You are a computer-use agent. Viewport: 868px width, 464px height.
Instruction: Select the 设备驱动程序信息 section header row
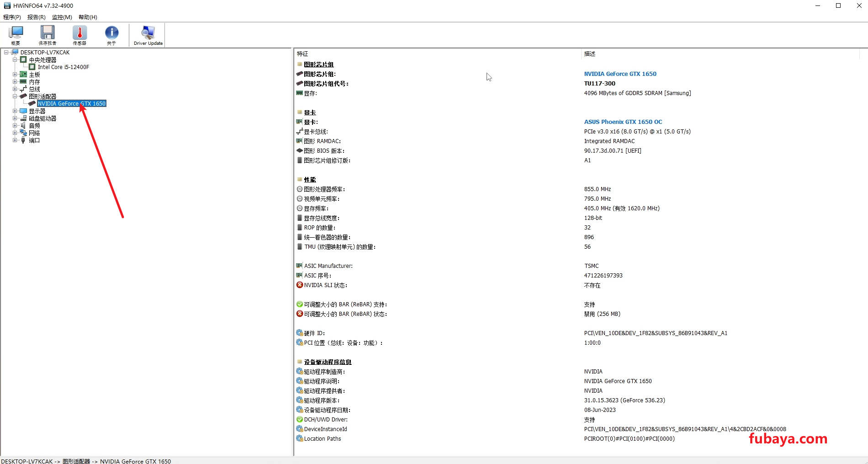tap(328, 362)
